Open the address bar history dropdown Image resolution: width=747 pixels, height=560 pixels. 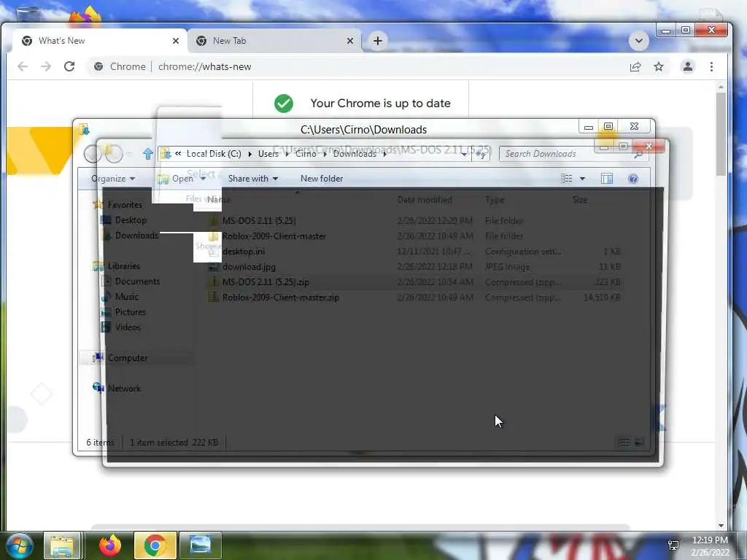point(464,154)
